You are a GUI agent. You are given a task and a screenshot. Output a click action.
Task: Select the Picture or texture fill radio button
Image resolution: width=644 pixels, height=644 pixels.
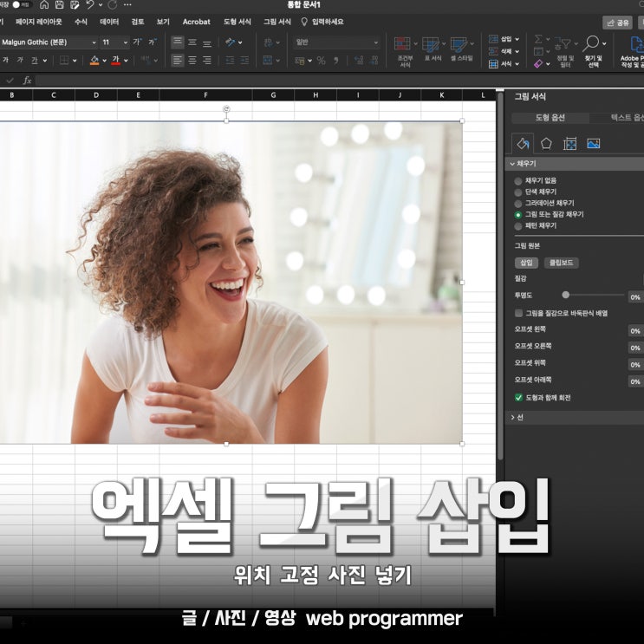pyautogui.click(x=518, y=215)
